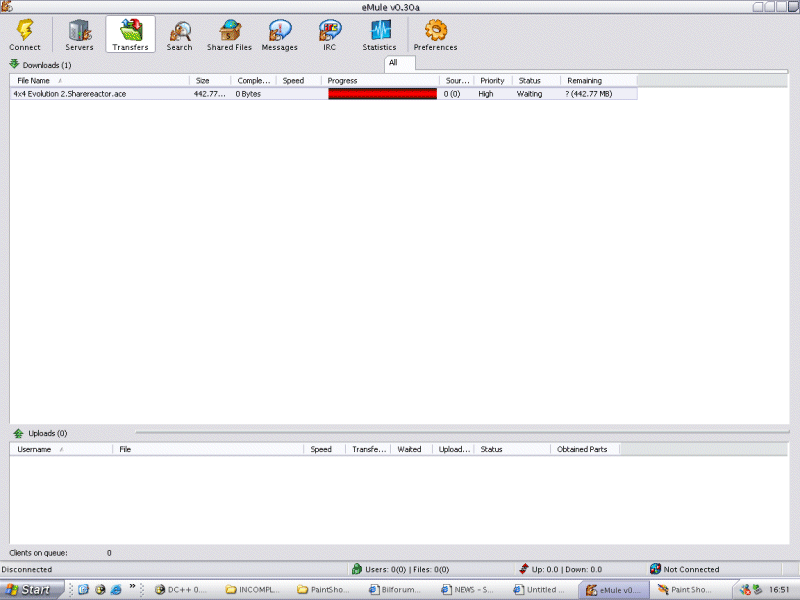Sort downloads by Speed column
This screenshot has height=600, width=800.
coord(298,81)
